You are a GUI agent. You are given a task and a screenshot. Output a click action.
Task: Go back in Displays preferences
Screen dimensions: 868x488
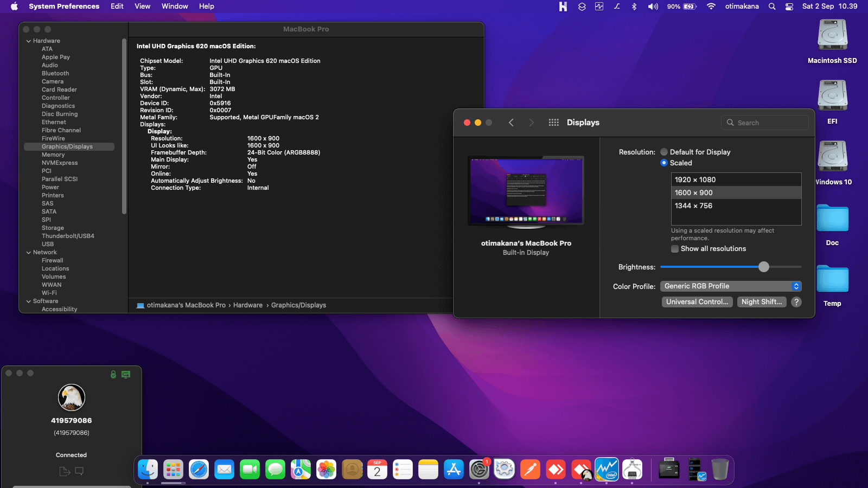[511, 123]
